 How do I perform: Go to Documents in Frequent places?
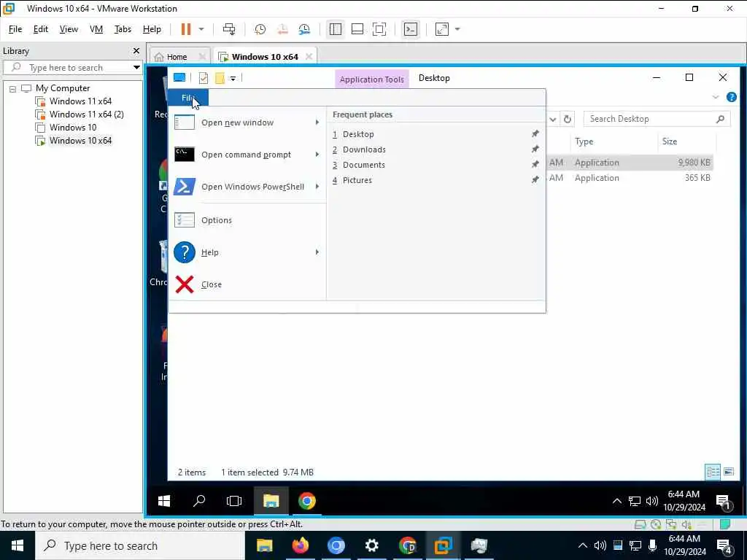tap(363, 165)
